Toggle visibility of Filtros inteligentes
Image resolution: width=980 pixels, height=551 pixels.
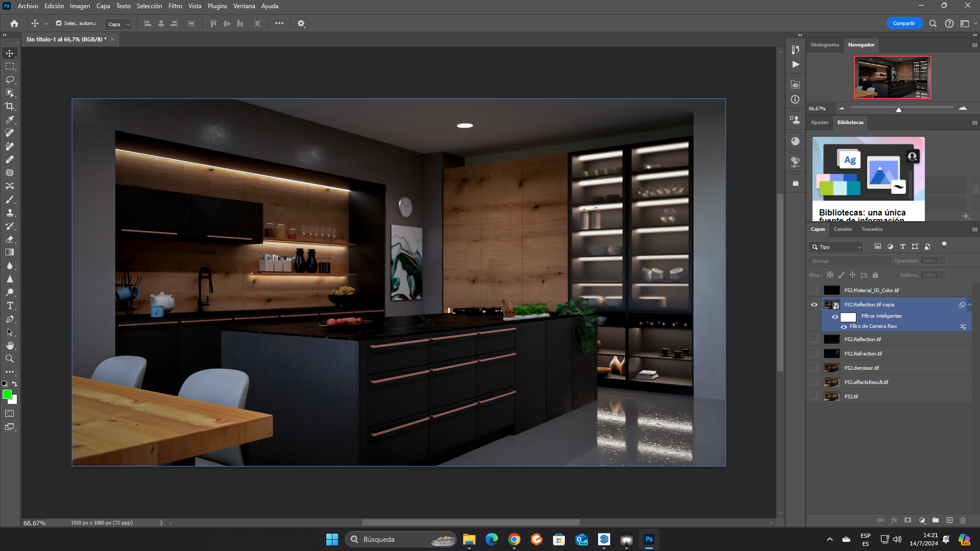835,317
